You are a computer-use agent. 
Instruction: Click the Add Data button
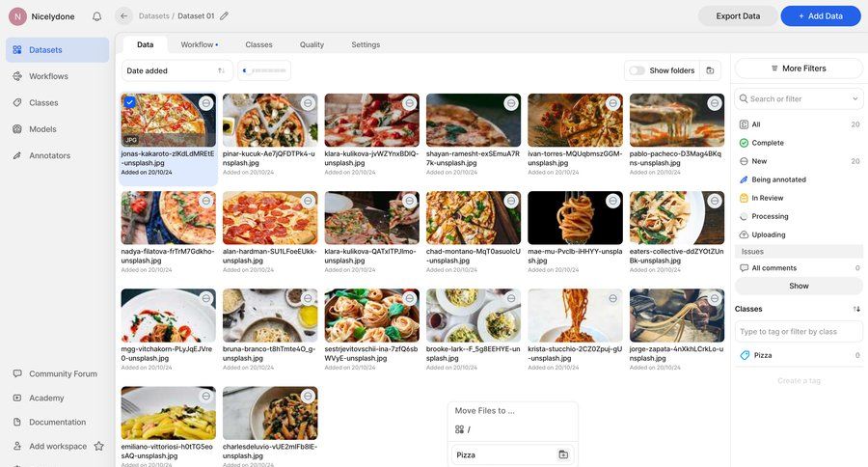tap(821, 16)
